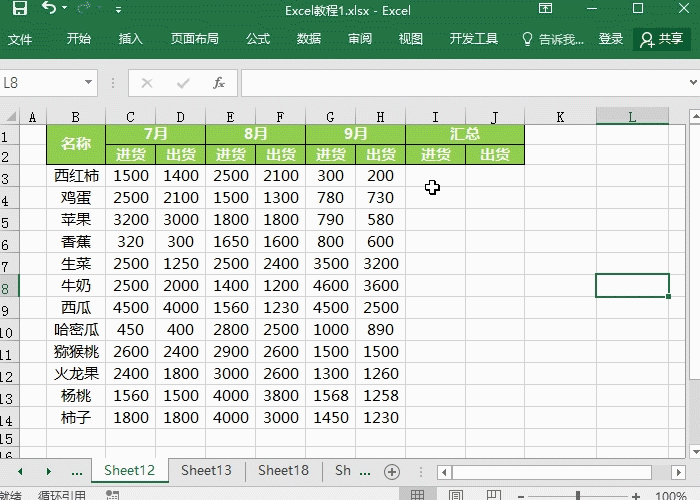Open the 插入 ribbon tab
The height and width of the screenshot is (500, 700).
[131, 39]
